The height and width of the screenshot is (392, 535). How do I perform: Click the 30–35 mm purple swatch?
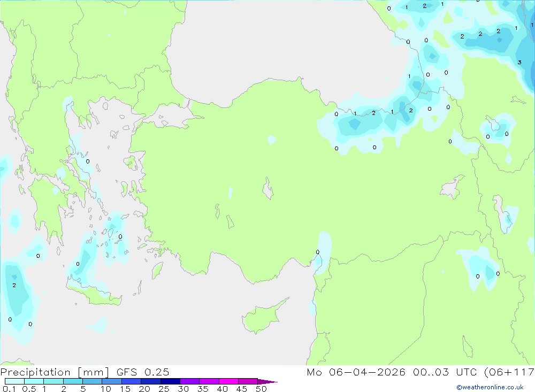point(190,381)
